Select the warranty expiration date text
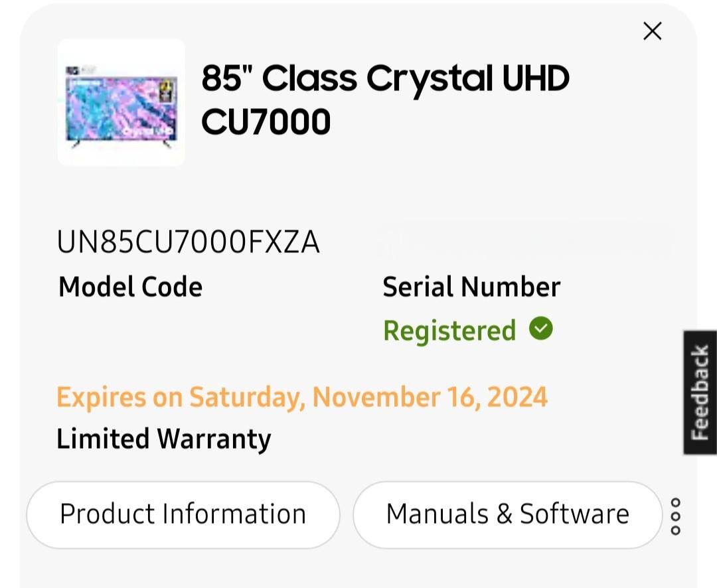Viewport: 717px width, 588px height. 303,396
